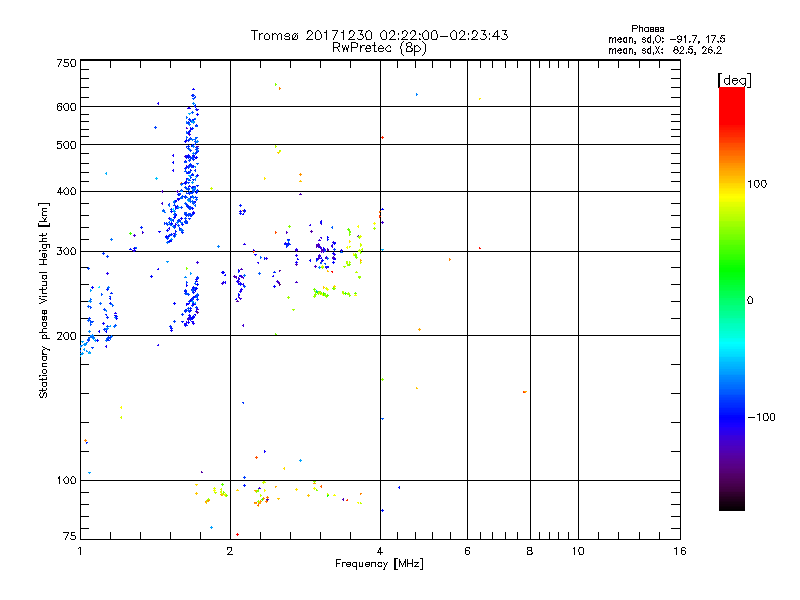Click the y-axis tick label '300'
The width and height of the screenshot is (800, 600).
click(x=66, y=252)
